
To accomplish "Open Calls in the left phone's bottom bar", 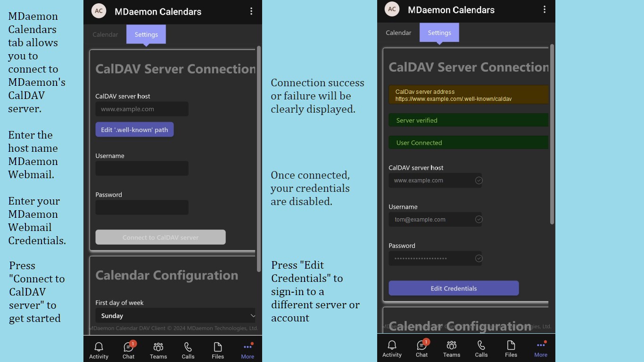I will pos(188,351).
